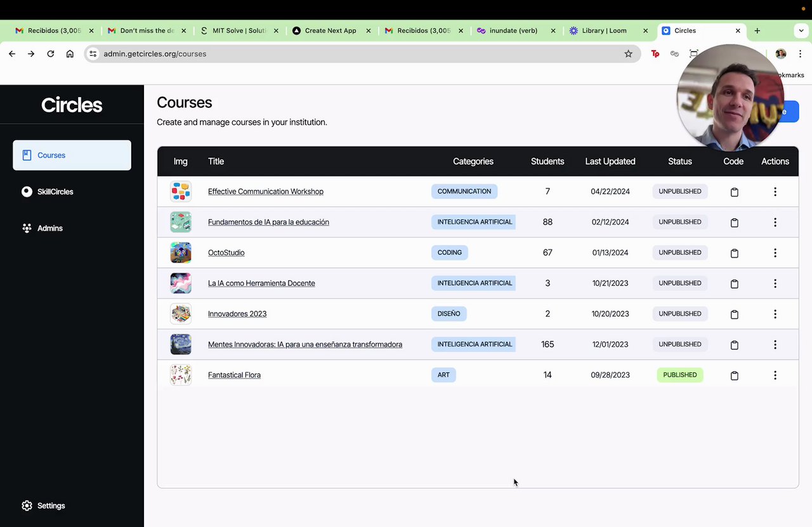Switch to Create Next App tab

pyautogui.click(x=331, y=30)
